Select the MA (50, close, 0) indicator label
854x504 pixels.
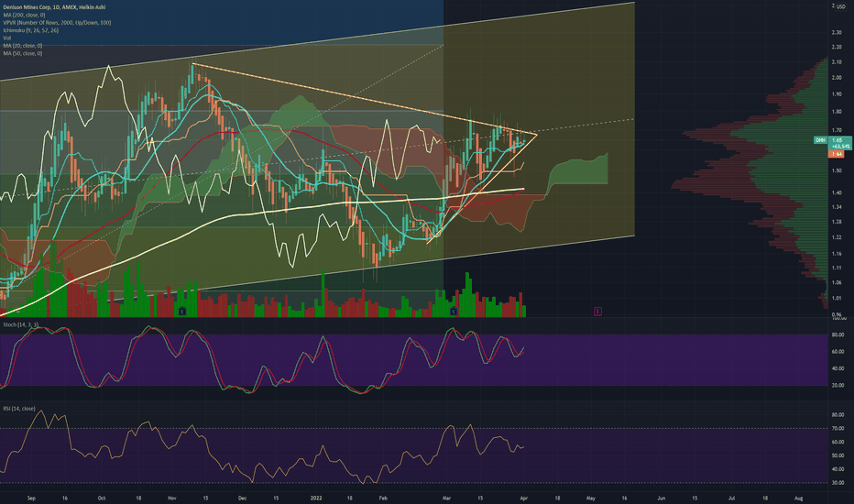coord(23,53)
